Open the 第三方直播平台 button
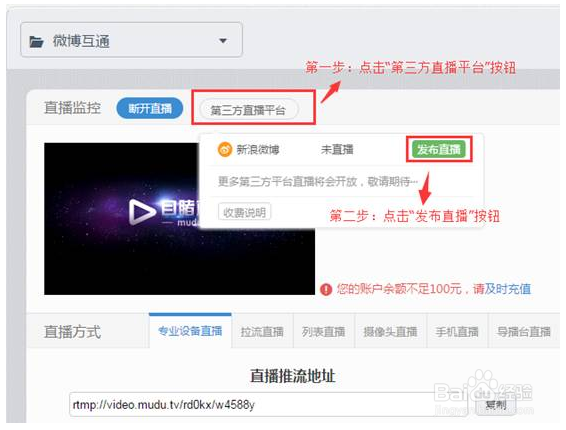Viewport: 566px width, 430px height. tap(249, 109)
